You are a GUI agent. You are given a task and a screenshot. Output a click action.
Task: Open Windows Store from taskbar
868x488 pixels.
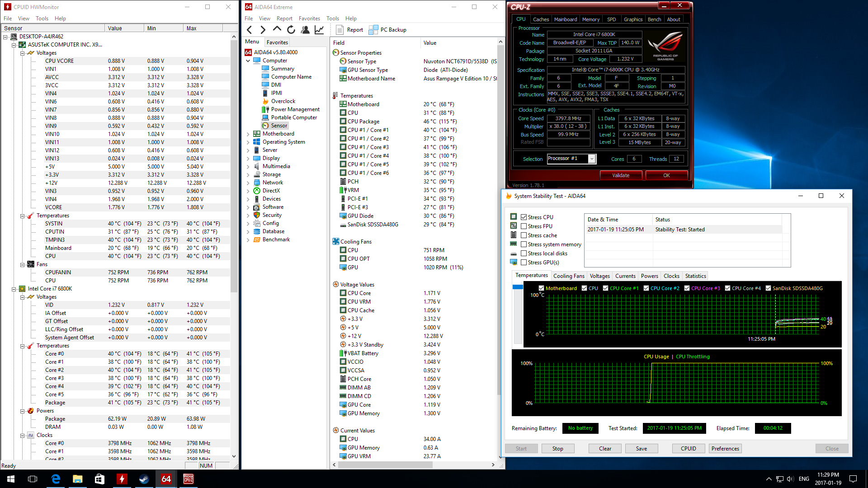click(x=100, y=479)
